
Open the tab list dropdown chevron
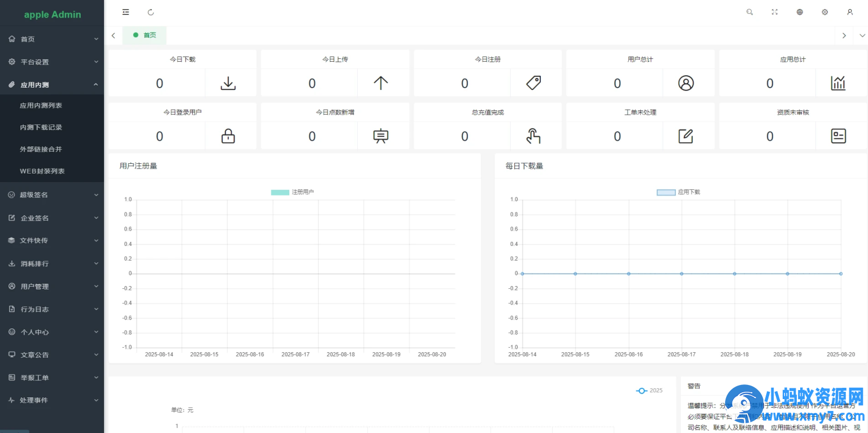[862, 36]
